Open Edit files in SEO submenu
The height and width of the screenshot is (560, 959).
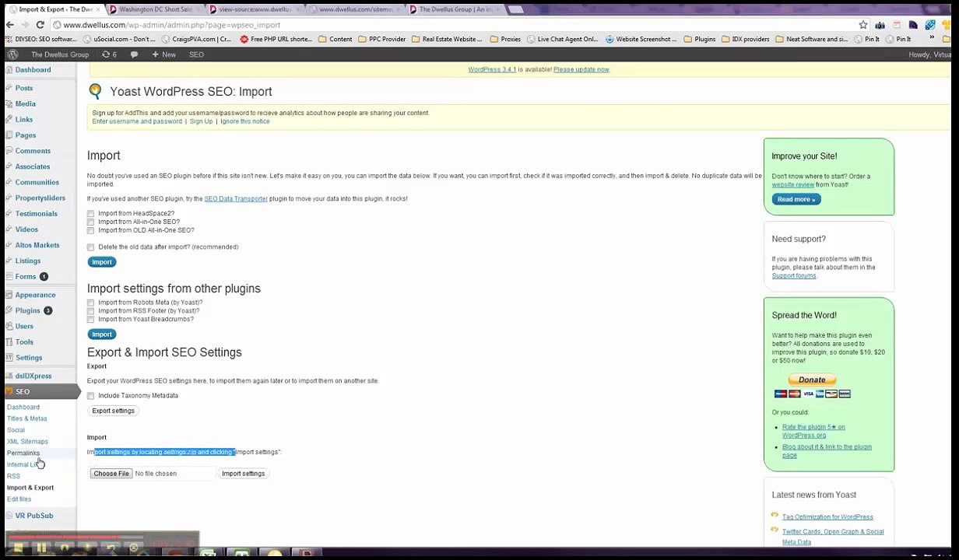[19, 499]
